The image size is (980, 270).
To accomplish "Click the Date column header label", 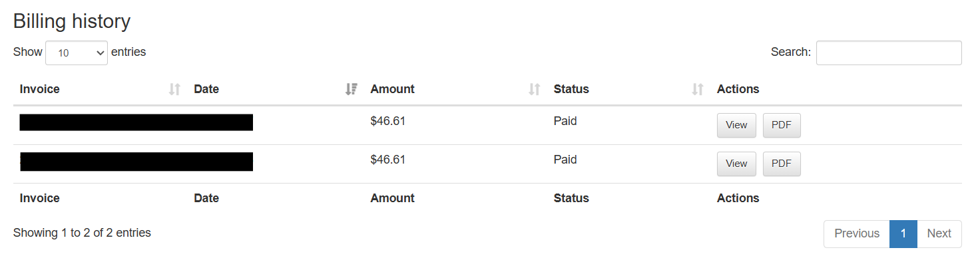I will [x=206, y=89].
